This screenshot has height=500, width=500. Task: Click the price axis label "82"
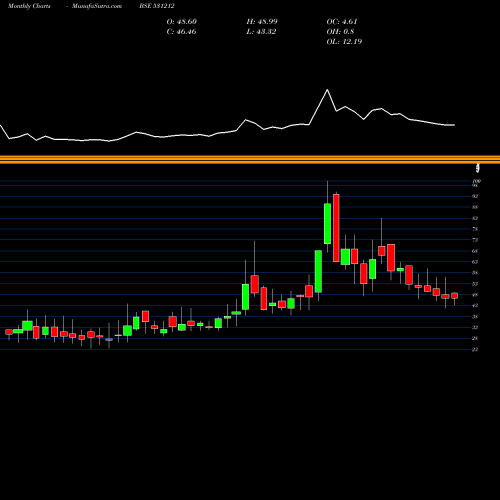tap(475, 218)
